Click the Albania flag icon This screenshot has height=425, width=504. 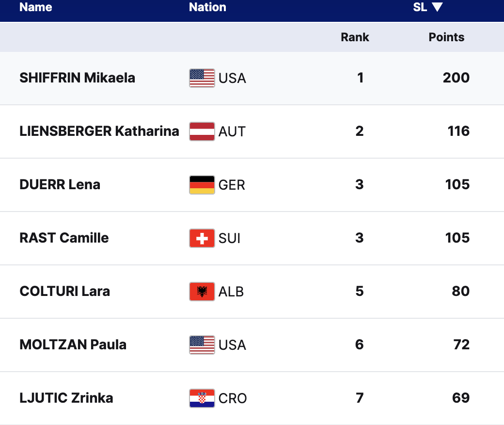(202, 292)
